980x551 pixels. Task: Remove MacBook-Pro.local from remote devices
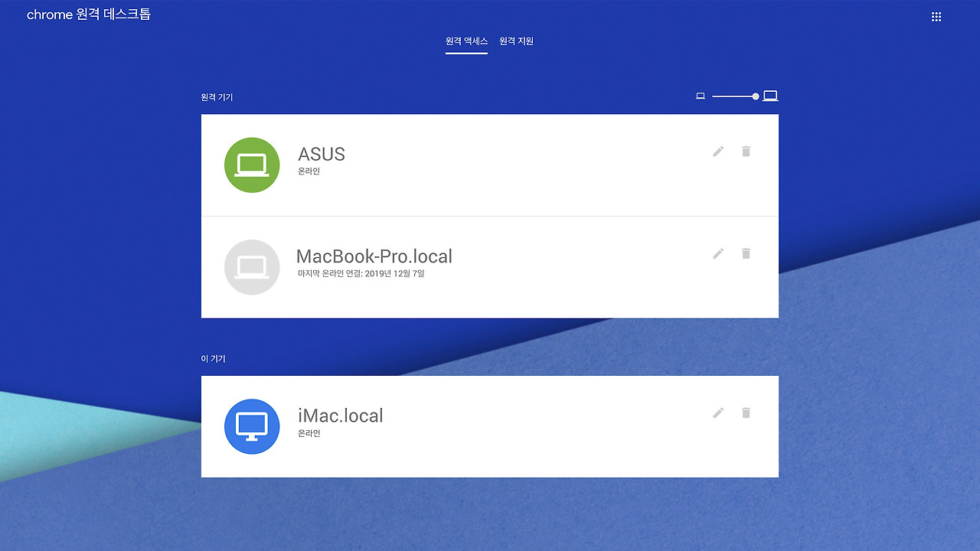coord(745,253)
